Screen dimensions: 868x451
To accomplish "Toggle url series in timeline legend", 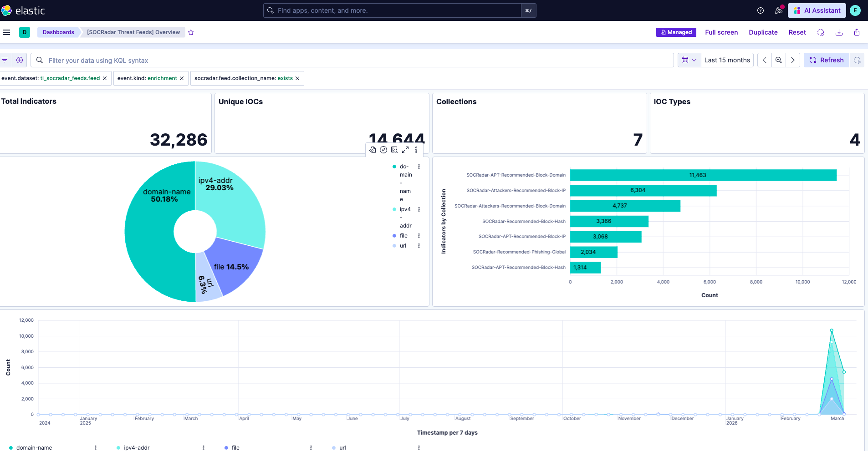I will pyautogui.click(x=342, y=448).
